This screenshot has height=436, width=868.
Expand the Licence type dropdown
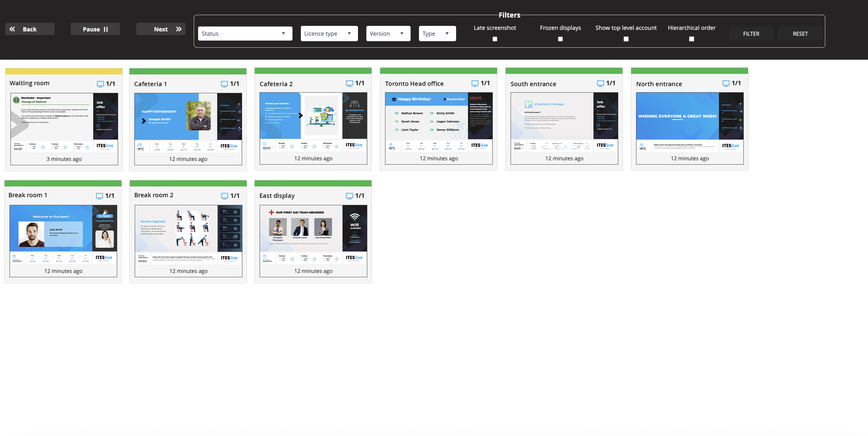pyautogui.click(x=329, y=34)
